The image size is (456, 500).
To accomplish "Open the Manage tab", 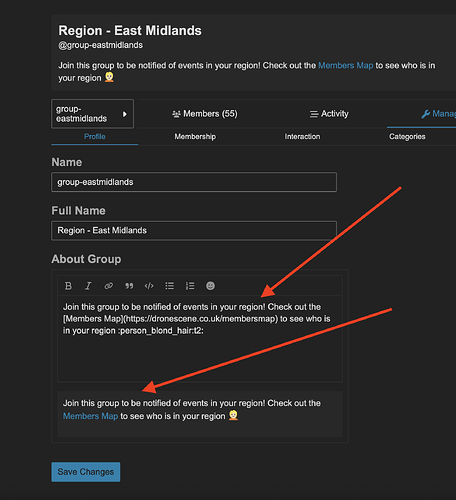I will [438, 114].
